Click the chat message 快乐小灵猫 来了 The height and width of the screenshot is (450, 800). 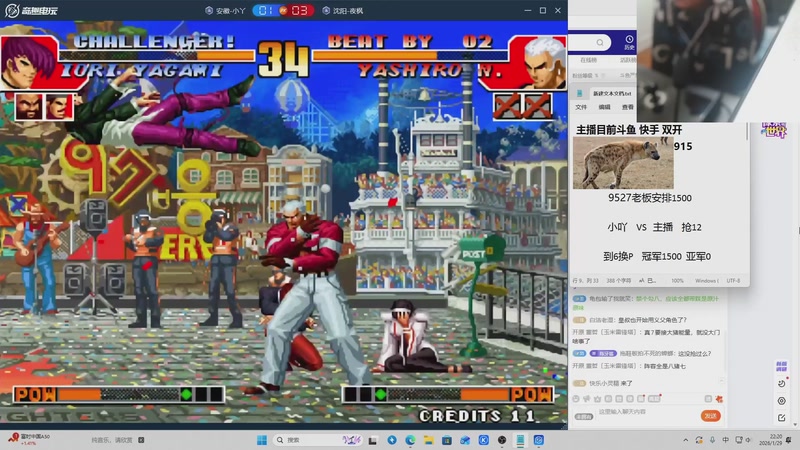pos(603,383)
